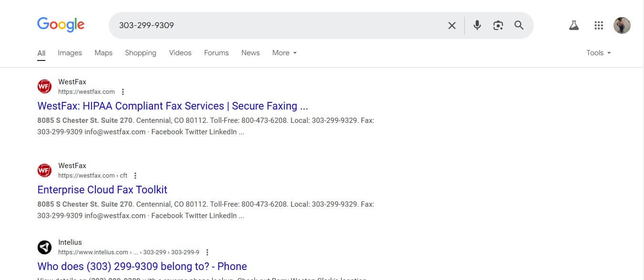Select the Maps search category

pos(103,53)
